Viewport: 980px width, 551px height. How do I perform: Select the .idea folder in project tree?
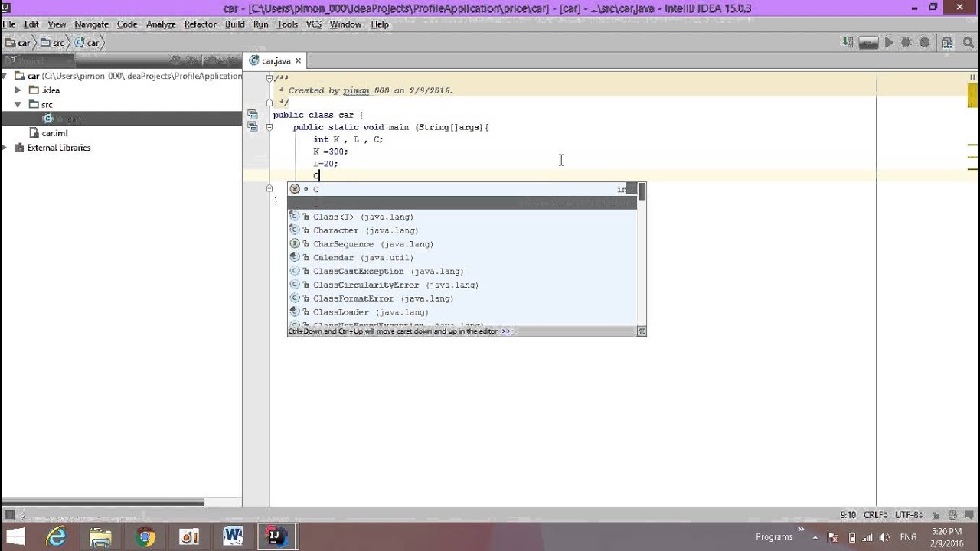[44, 90]
